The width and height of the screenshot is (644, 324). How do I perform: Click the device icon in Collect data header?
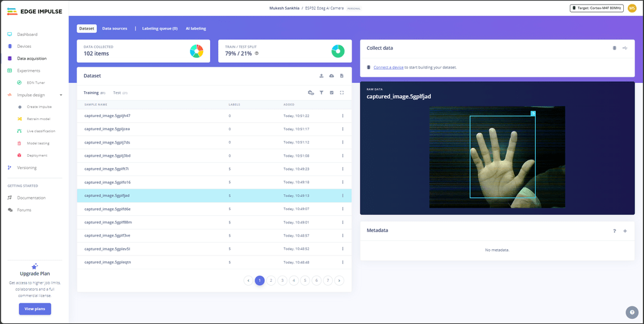[x=614, y=48]
